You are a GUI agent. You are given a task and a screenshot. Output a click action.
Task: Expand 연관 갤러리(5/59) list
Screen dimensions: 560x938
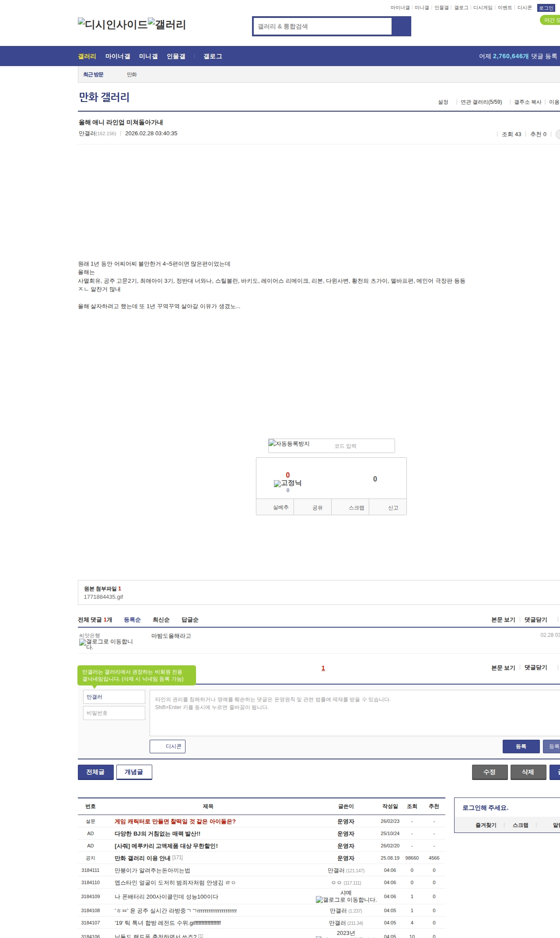(x=481, y=102)
